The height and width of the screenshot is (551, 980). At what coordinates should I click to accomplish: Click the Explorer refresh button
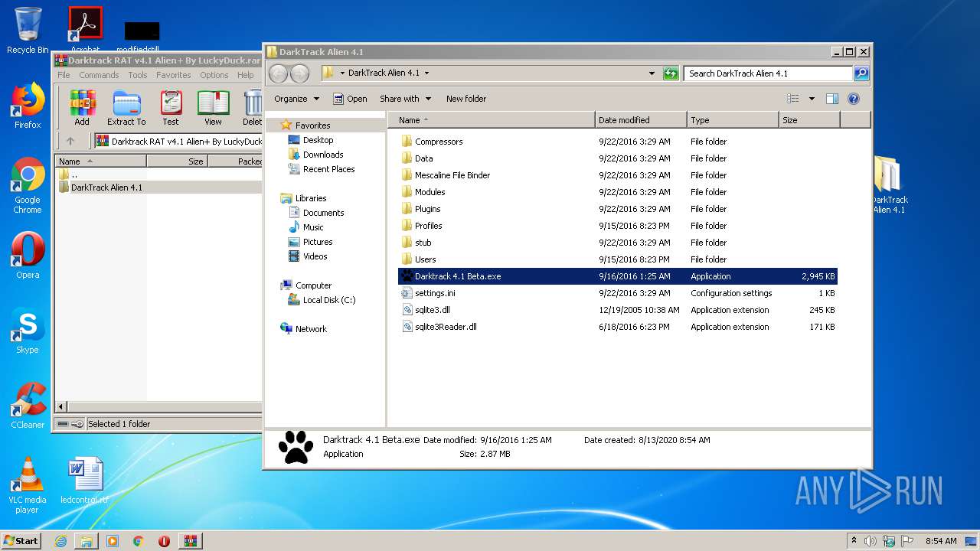pos(671,73)
